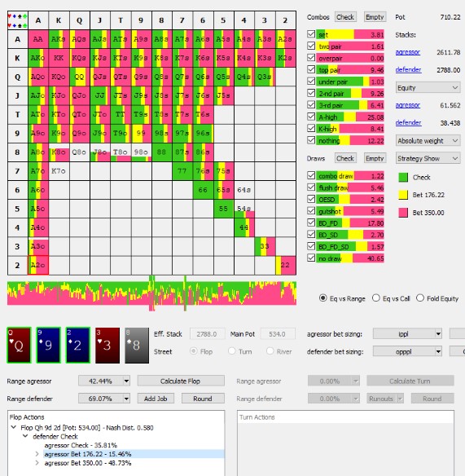Image resolution: width=465 pixels, height=476 pixels.
Task: Expand the agressor Bet 350.00 tree node
Action: tap(37, 463)
